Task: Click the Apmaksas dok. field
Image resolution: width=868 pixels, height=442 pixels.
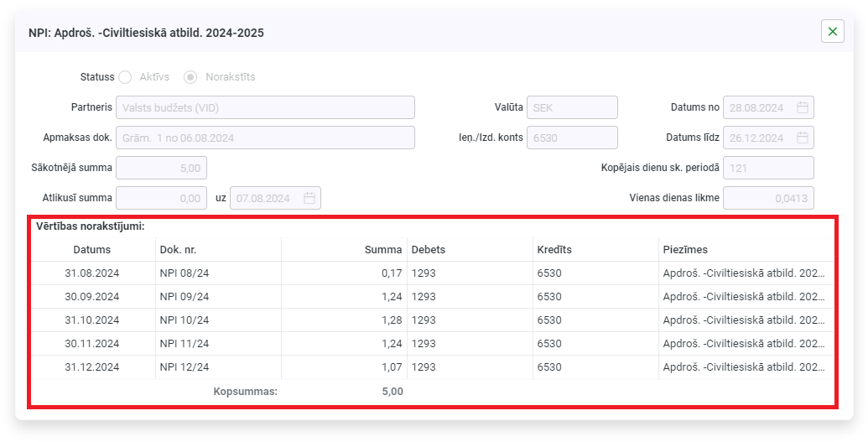Action: click(265, 138)
